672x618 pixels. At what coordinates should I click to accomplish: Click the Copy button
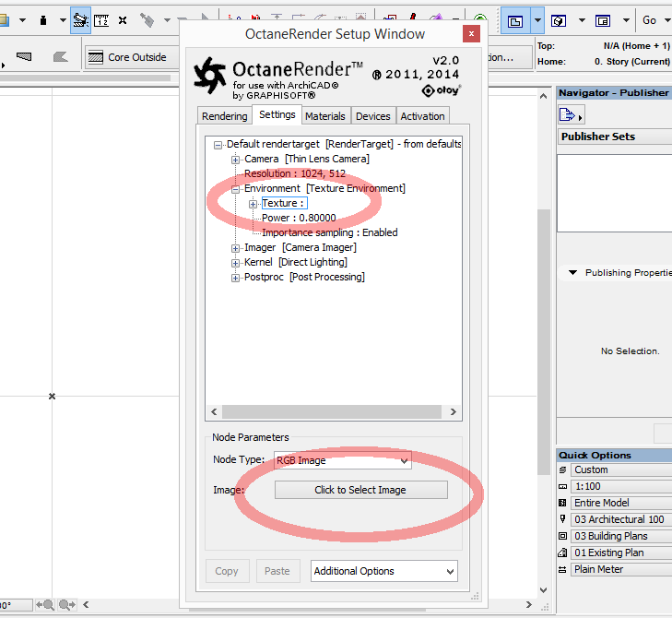tap(227, 571)
